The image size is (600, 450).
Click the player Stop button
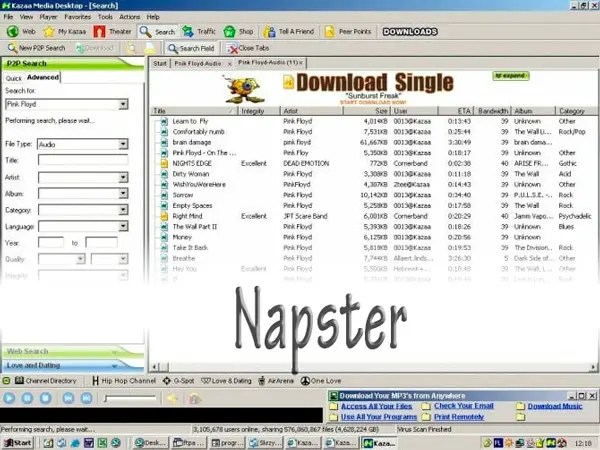tap(45, 398)
